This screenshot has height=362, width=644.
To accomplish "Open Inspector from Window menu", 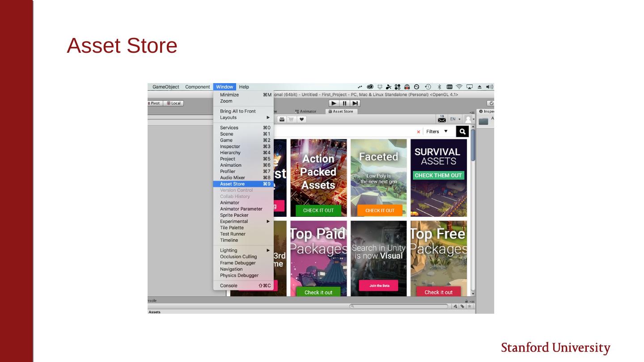I will pyautogui.click(x=243, y=147).
